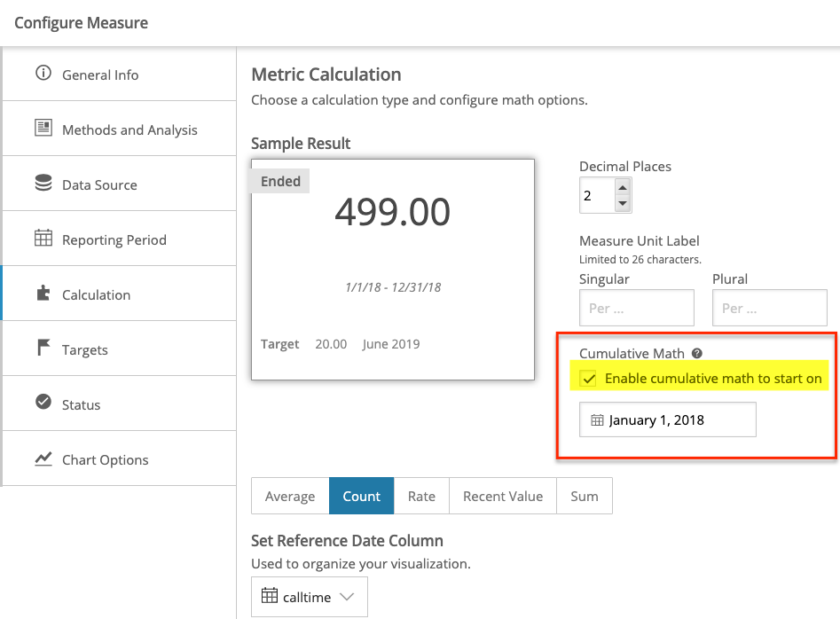The width and height of the screenshot is (840, 619).
Task: Click the Sample Result heading
Action: 301,144
